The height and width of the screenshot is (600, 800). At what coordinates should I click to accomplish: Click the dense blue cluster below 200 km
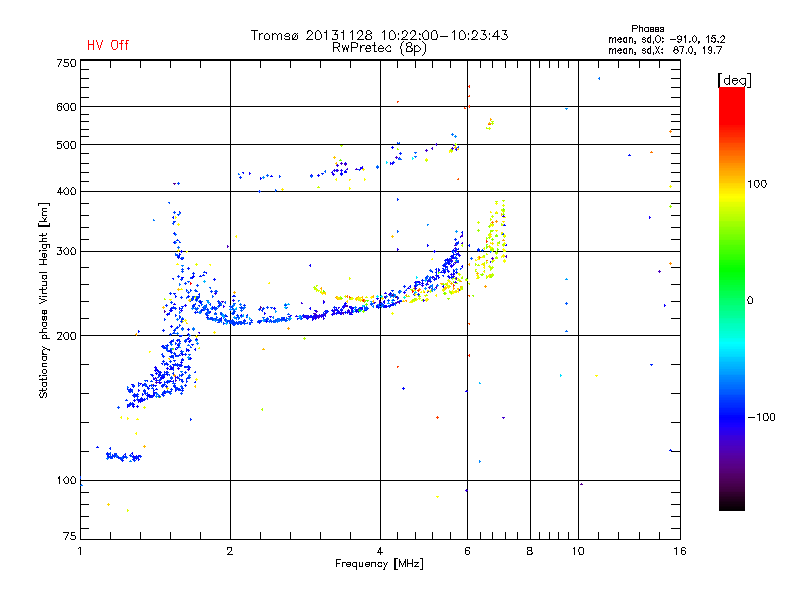pyautogui.click(x=163, y=370)
